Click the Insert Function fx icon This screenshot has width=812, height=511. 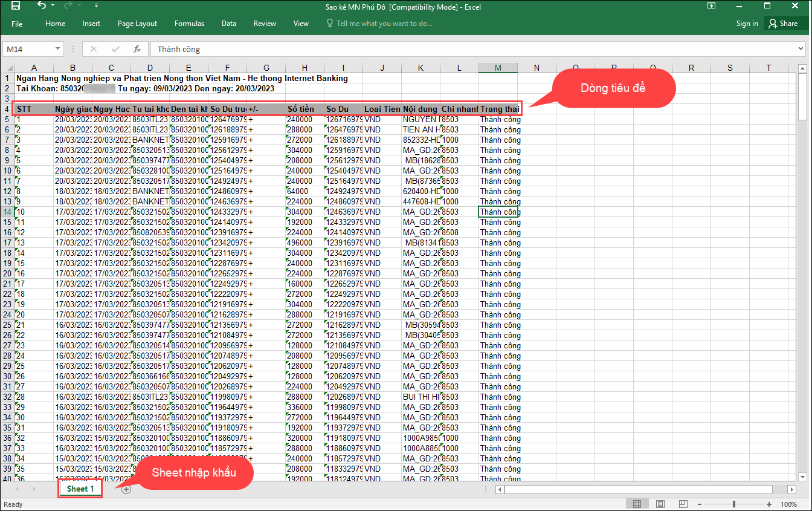[x=137, y=49]
